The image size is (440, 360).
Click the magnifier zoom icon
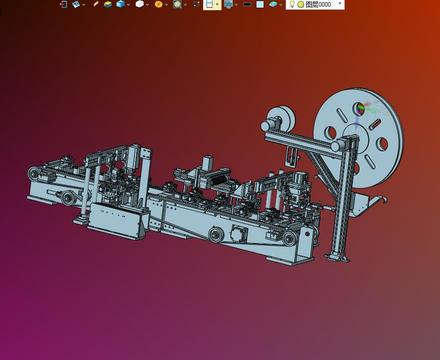(178, 4)
